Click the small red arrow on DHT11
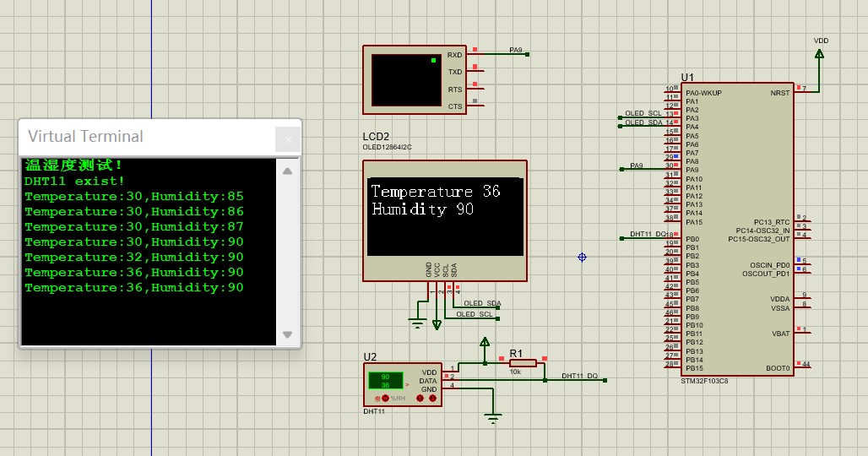Screen dimensions: 868x456 tap(406, 385)
